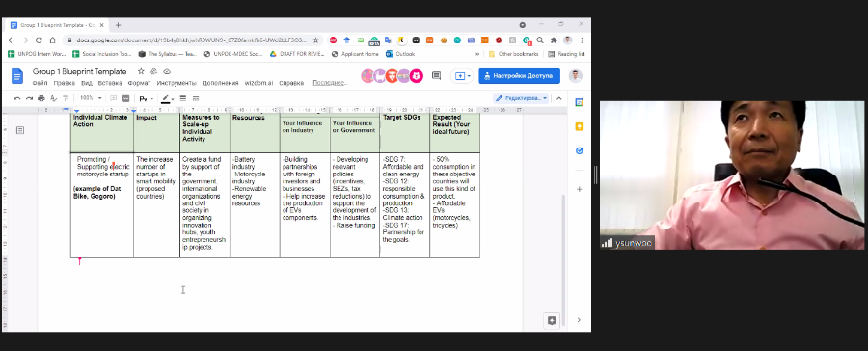Click the paint format icon
The image size is (868, 351).
pyautogui.click(x=65, y=98)
